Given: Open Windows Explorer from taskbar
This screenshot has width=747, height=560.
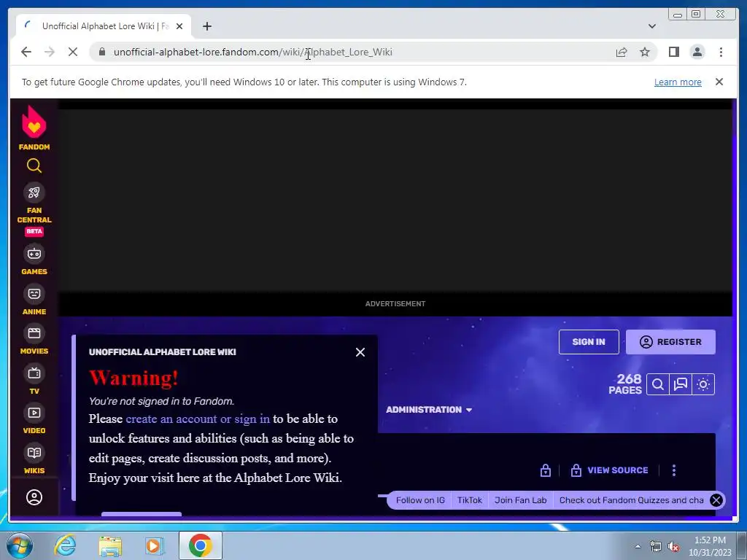Looking at the screenshot, I should click(110, 545).
